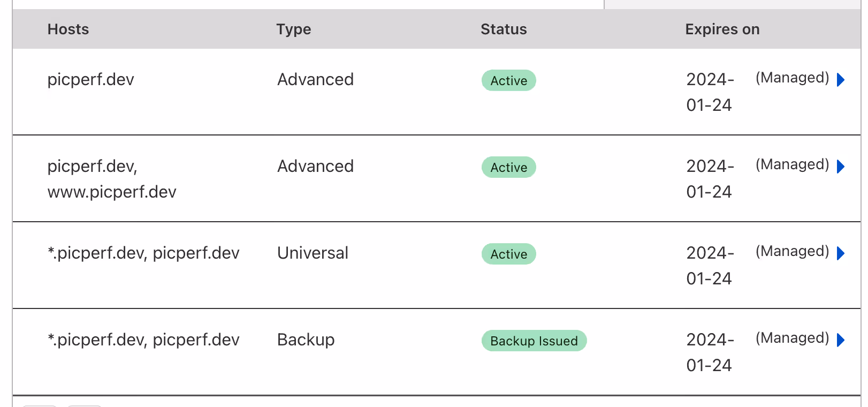The height and width of the screenshot is (407, 868).
Task: Click Active badge for www.picperf.dev certificate
Action: pyautogui.click(x=509, y=167)
